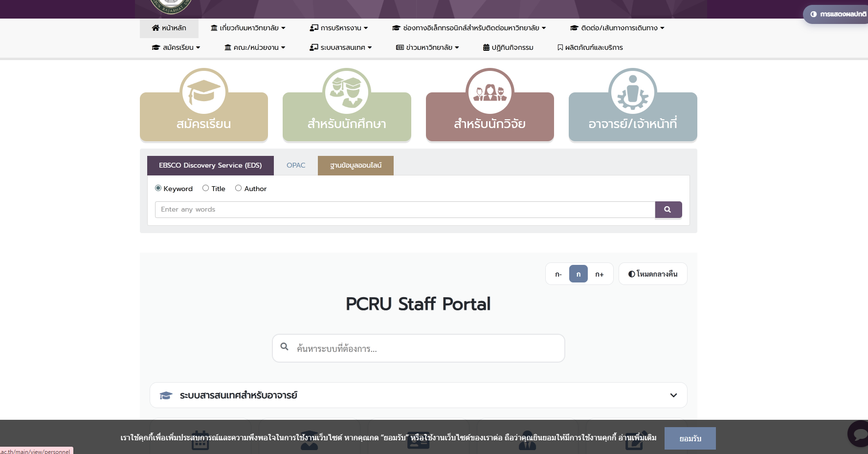868x454 pixels.
Task: Choose the Author radio option
Action: coord(239,188)
